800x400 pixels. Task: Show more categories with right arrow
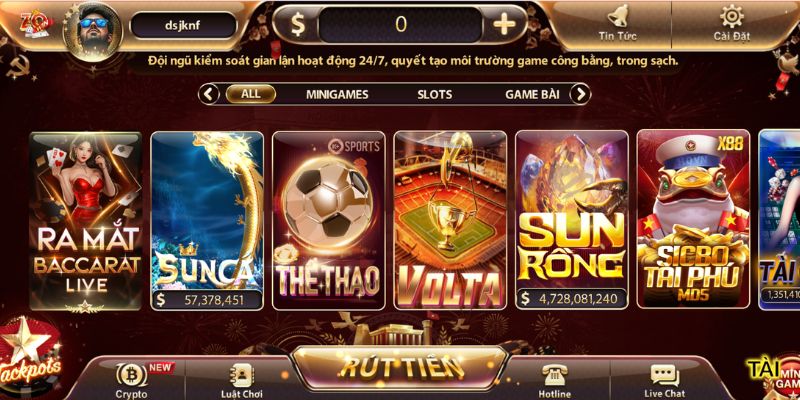tap(580, 94)
